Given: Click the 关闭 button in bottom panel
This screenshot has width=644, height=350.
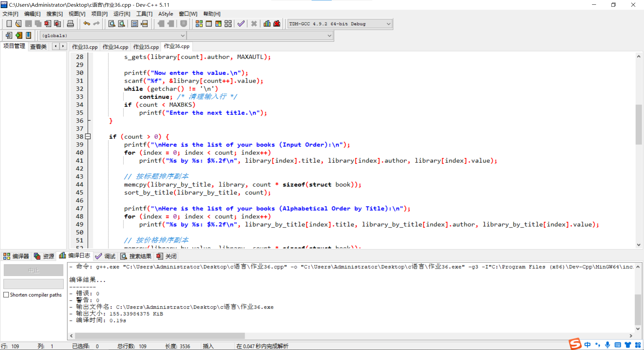Looking at the screenshot, I should (x=167, y=256).
